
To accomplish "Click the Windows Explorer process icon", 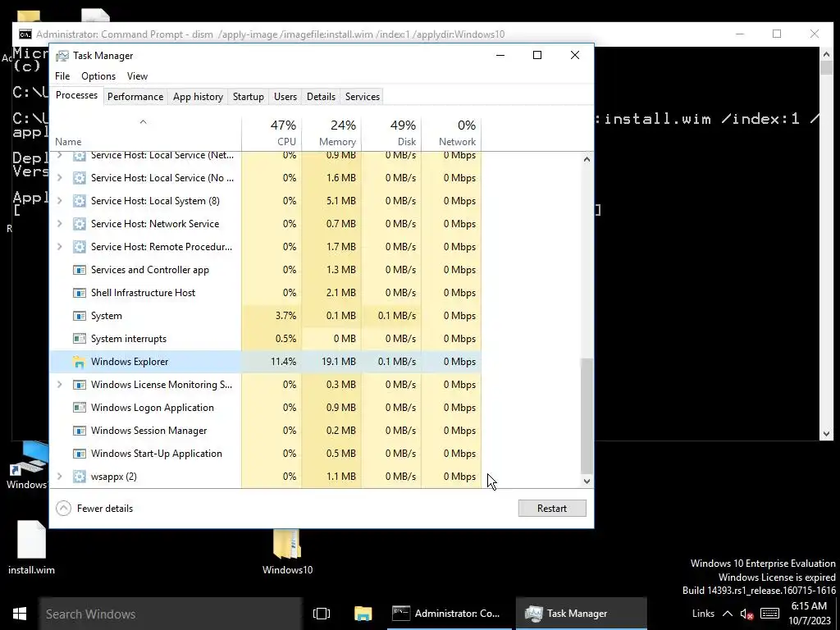I will (x=80, y=362).
